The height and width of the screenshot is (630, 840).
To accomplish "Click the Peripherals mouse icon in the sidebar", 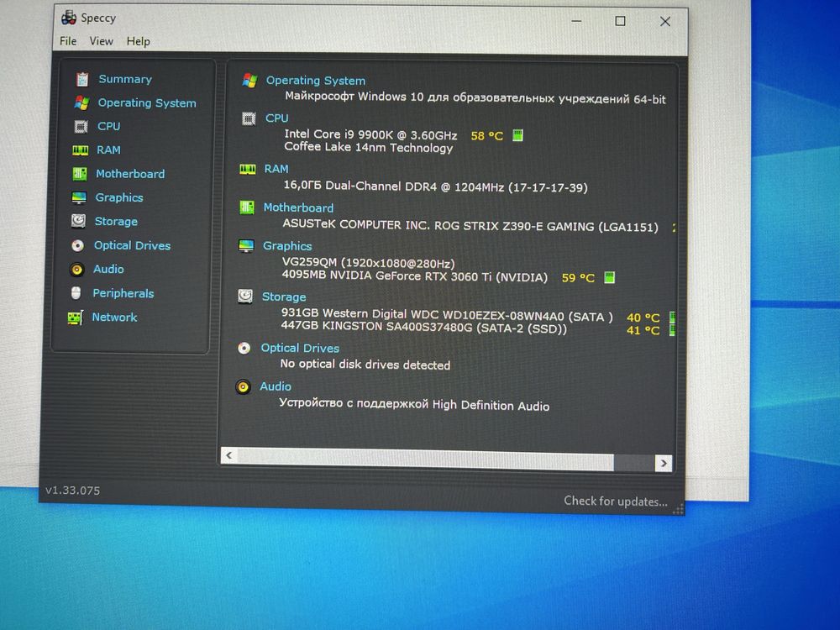I will (x=76, y=293).
